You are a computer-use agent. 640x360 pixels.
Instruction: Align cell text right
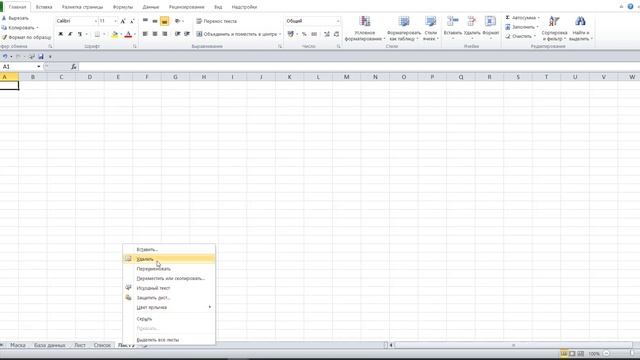point(164,34)
